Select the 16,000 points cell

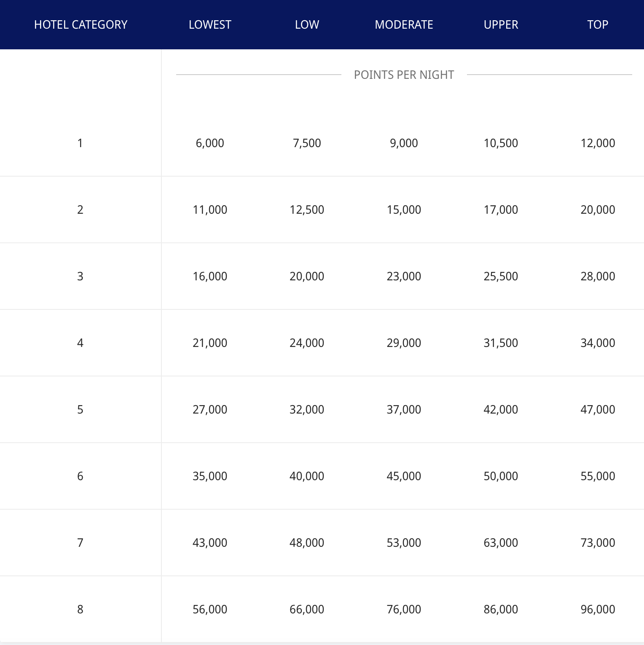[x=210, y=276]
